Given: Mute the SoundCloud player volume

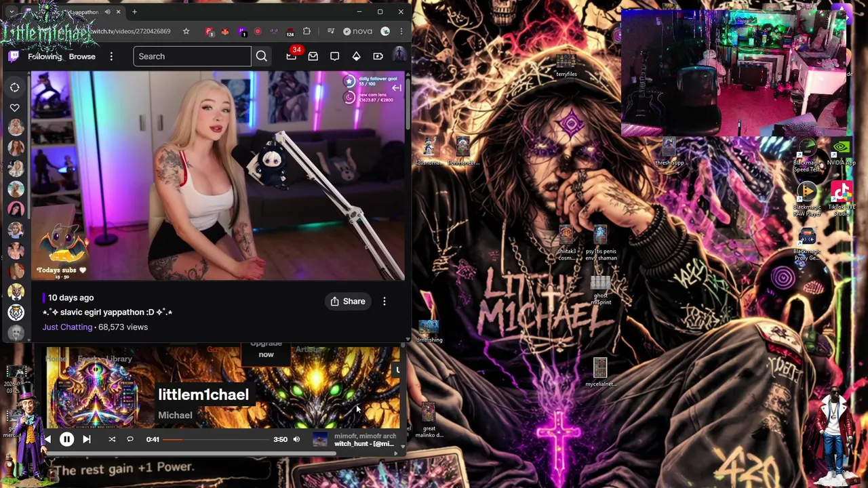Looking at the screenshot, I should tap(296, 439).
